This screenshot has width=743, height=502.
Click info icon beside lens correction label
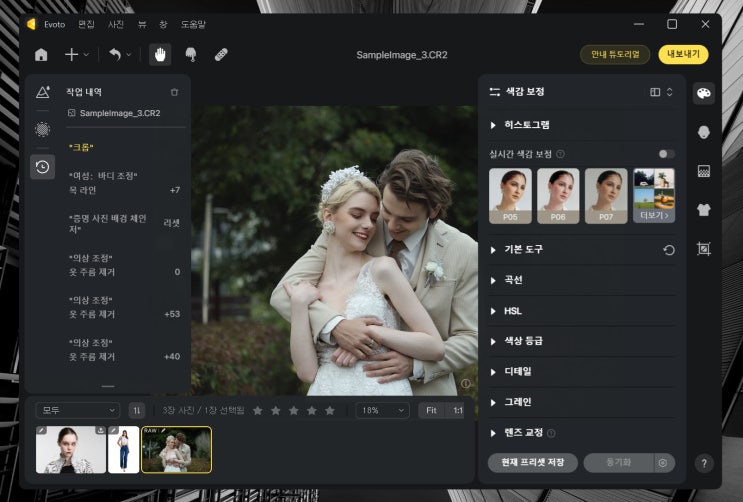[x=551, y=433]
